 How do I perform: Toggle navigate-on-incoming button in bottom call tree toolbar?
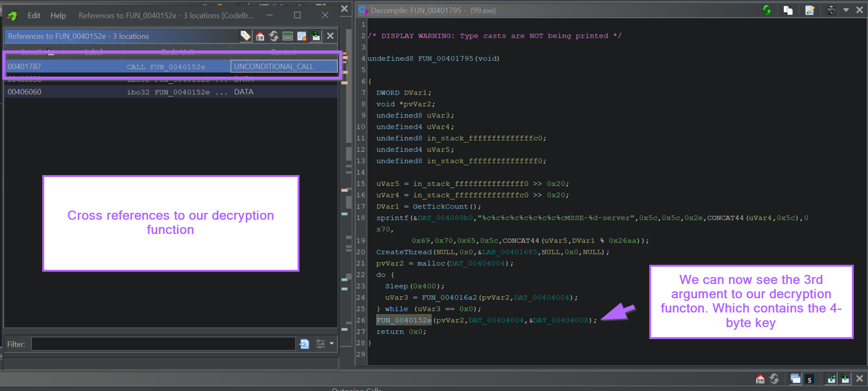point(845,379)
